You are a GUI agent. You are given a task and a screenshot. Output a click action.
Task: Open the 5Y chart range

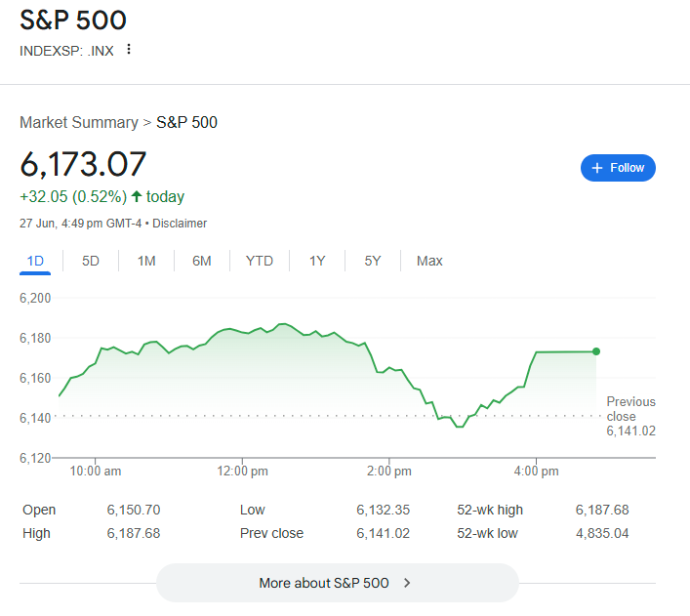[373, 261]
